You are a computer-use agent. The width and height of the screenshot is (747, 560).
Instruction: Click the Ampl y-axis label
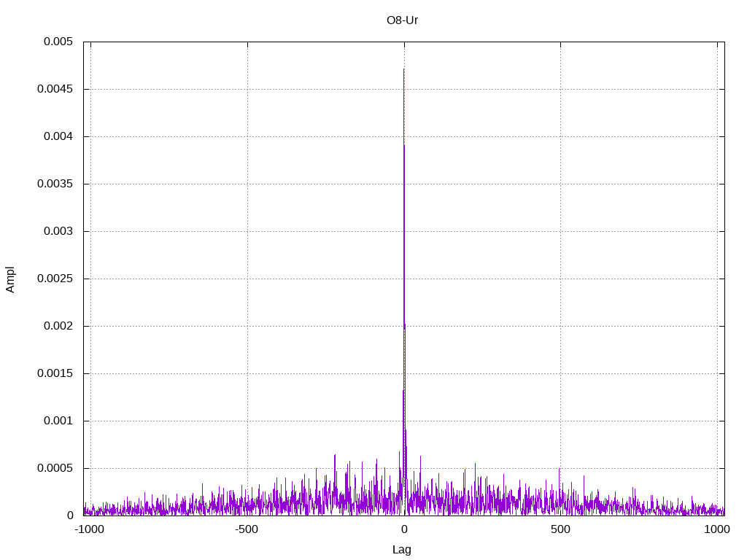point(10,279)
